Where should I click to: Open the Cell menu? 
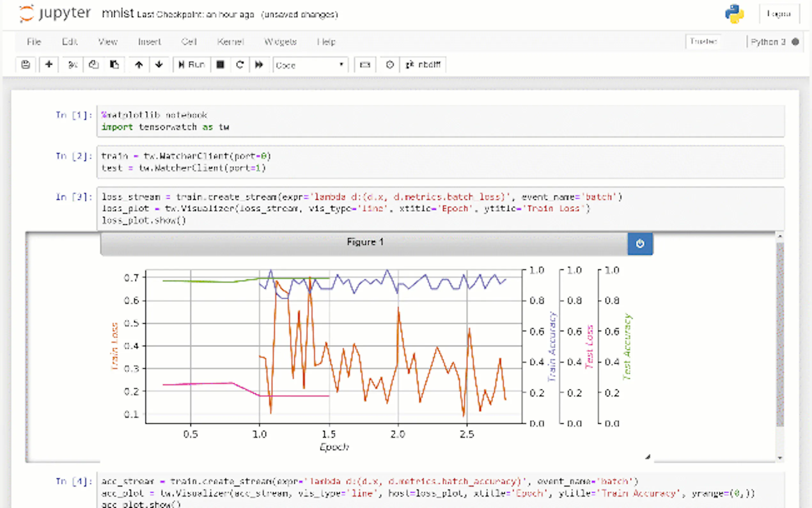189,42
